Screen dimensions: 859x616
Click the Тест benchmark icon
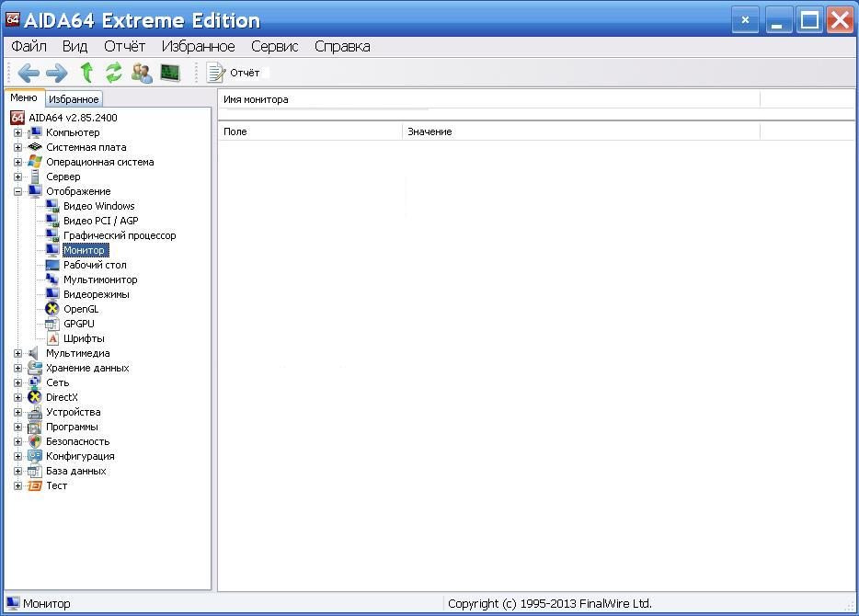coord(35,485)
